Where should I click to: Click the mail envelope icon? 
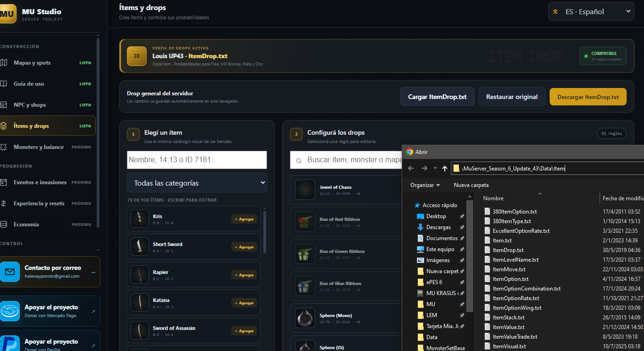(10, 272)
